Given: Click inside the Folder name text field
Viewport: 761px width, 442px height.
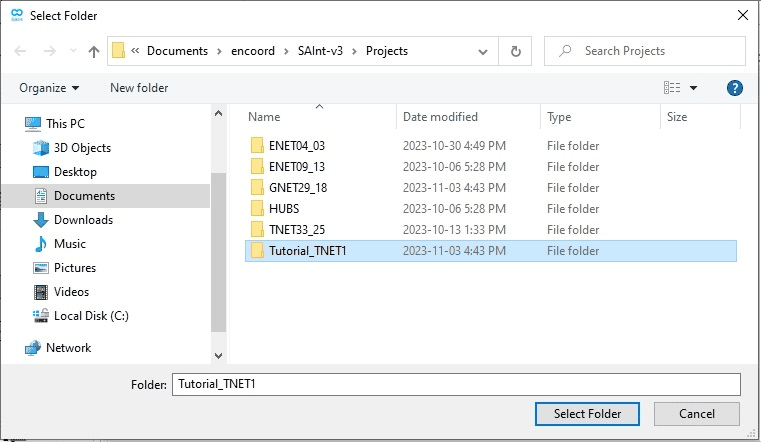Looking at the screenshot, I should [455, 384].
